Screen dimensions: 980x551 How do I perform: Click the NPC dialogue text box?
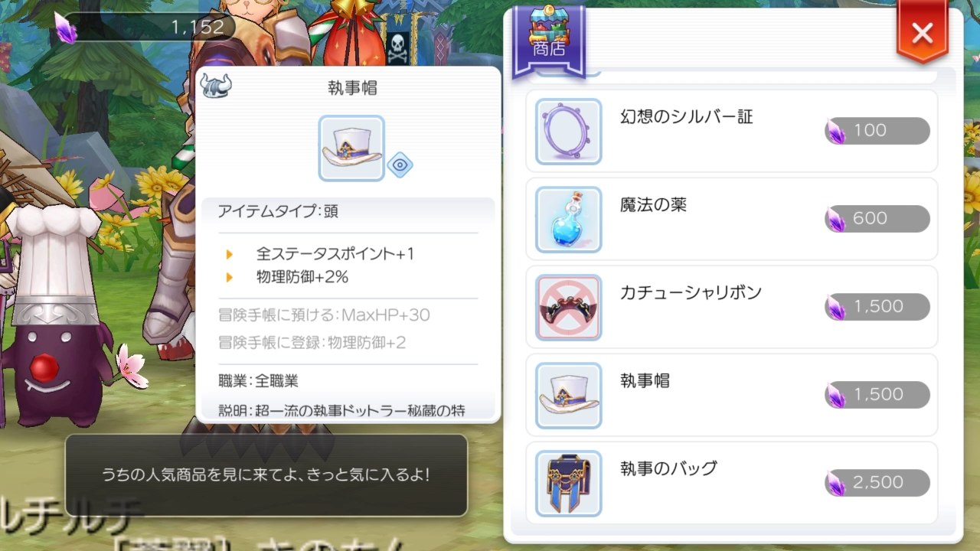tap(266, 475)
